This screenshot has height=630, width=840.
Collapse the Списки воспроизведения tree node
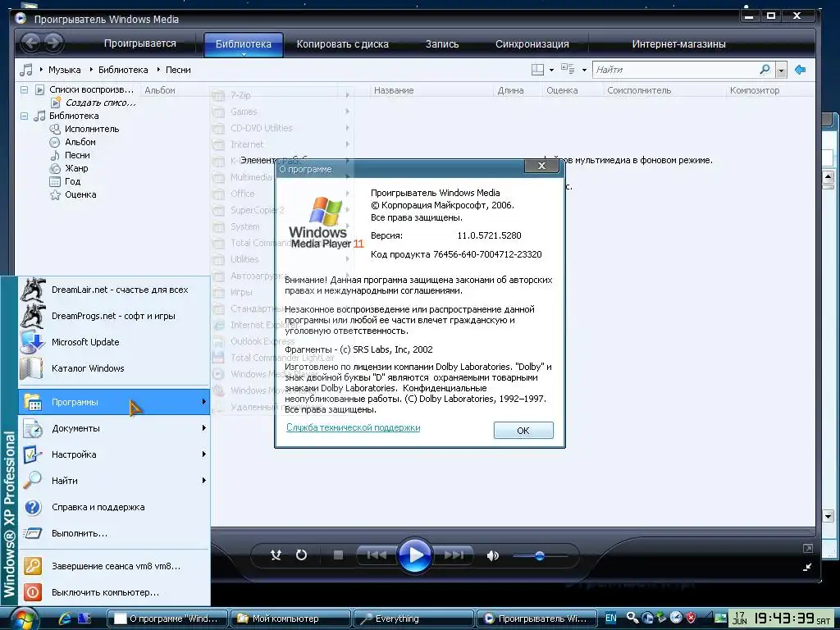coord(24,89)
